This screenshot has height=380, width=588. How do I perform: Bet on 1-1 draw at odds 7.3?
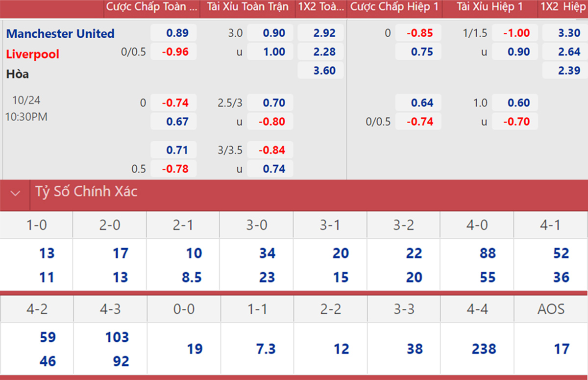265,349
